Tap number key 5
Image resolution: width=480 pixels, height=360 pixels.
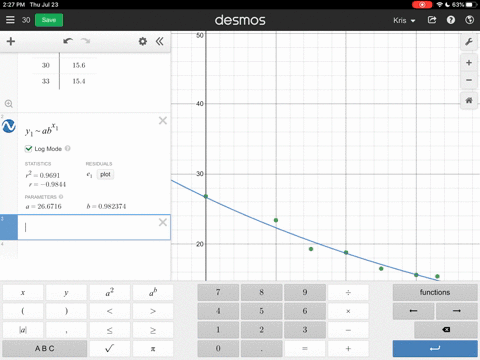(262, 311)
